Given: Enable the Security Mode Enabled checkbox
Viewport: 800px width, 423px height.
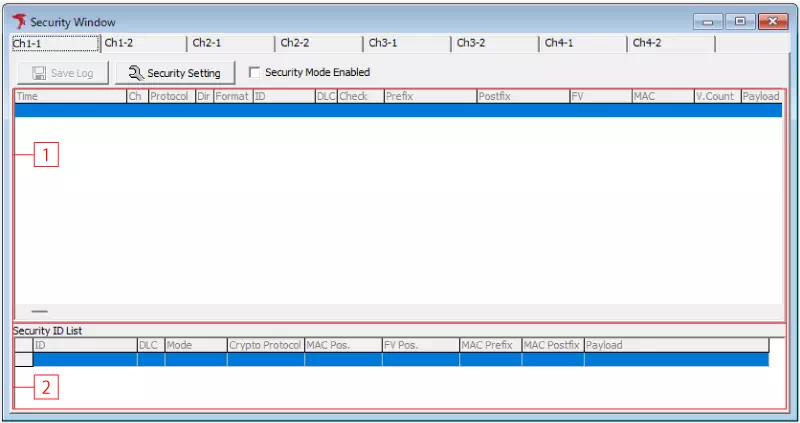Looking at the screenshot, I should pyautogui.click(x=254, y=72).
